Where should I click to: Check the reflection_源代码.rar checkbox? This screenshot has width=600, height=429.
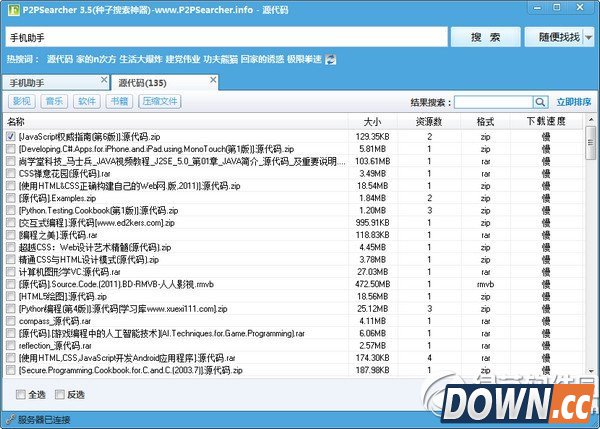pos(11,346)
